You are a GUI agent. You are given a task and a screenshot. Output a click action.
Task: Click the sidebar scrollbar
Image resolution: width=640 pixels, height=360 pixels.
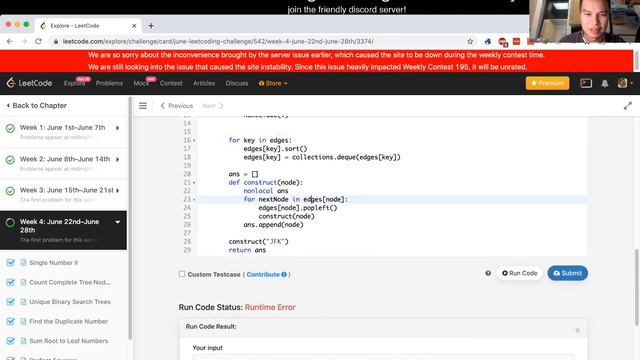pos(130,218)
